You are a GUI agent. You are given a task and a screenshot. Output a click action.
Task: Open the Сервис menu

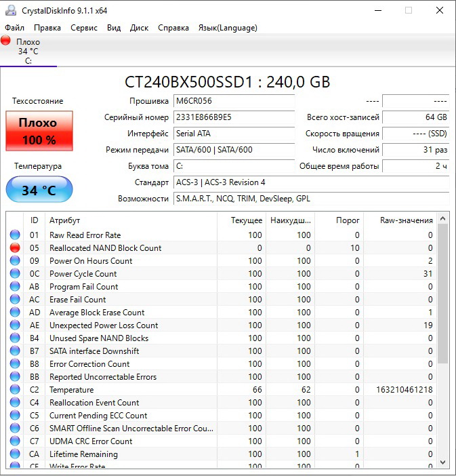click(x=84, y=28)
